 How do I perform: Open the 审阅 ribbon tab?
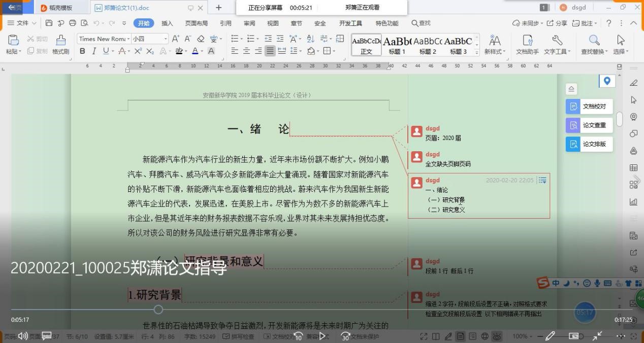(249, 23)
